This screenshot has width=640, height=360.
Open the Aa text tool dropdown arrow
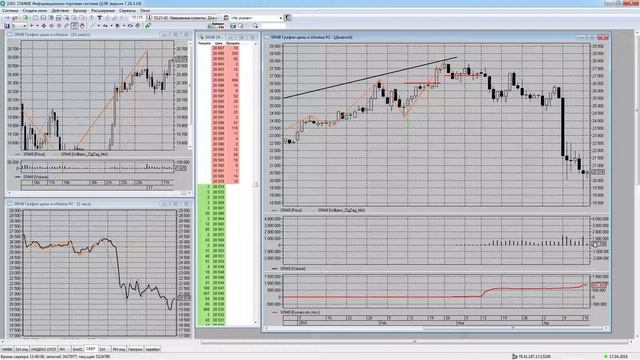coord(111,26)
